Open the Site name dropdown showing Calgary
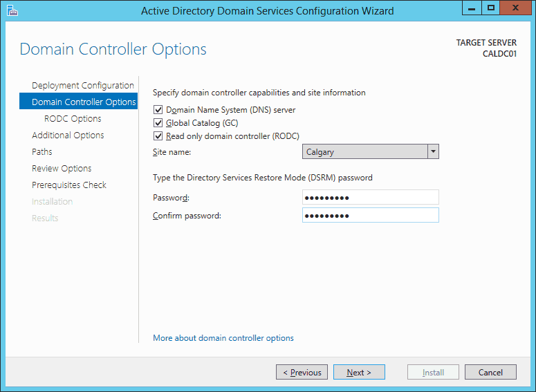Image resolution: width=536 pixels, height=392 pixels. (371, 151)
